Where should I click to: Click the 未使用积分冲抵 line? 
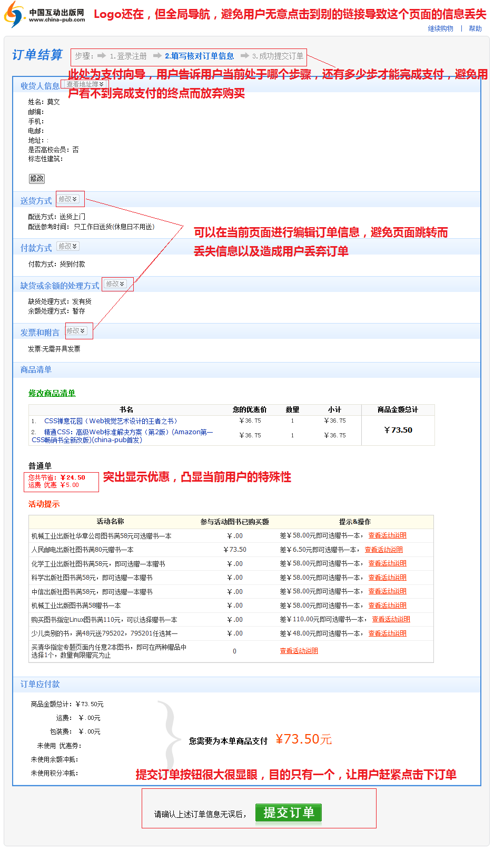pyautogui.click(x=54, y=773)
